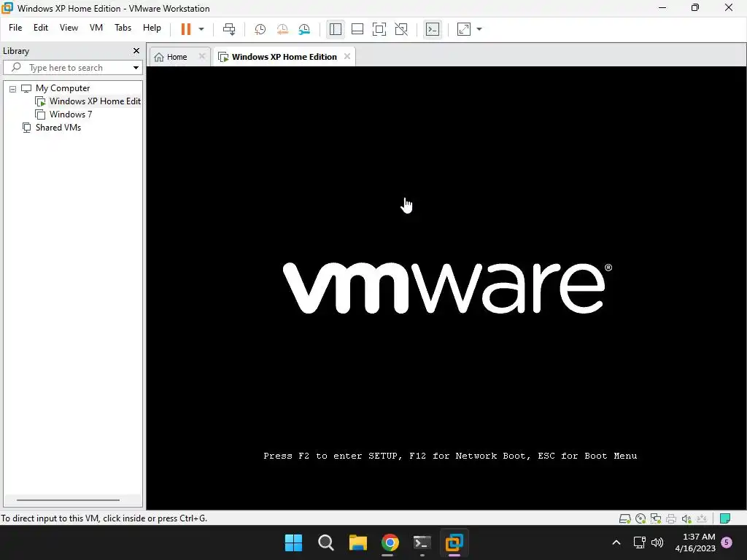Click the printer status bar icon

[x=671, y=518]
